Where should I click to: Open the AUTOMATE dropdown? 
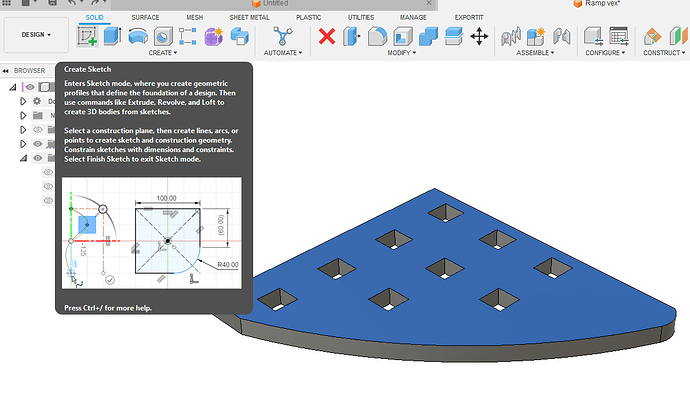pyautogui.click(x=283, y=53)
